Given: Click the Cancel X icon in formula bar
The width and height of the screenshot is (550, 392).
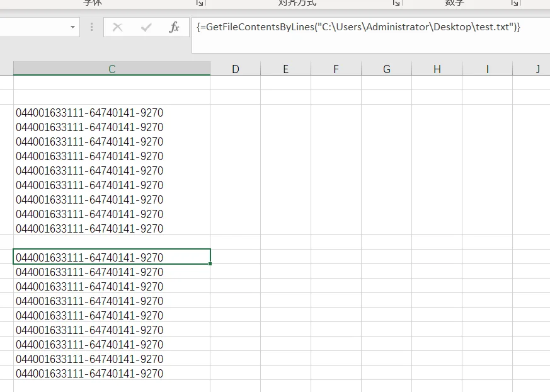Looking at the screenshot, I should pos(118,27).
